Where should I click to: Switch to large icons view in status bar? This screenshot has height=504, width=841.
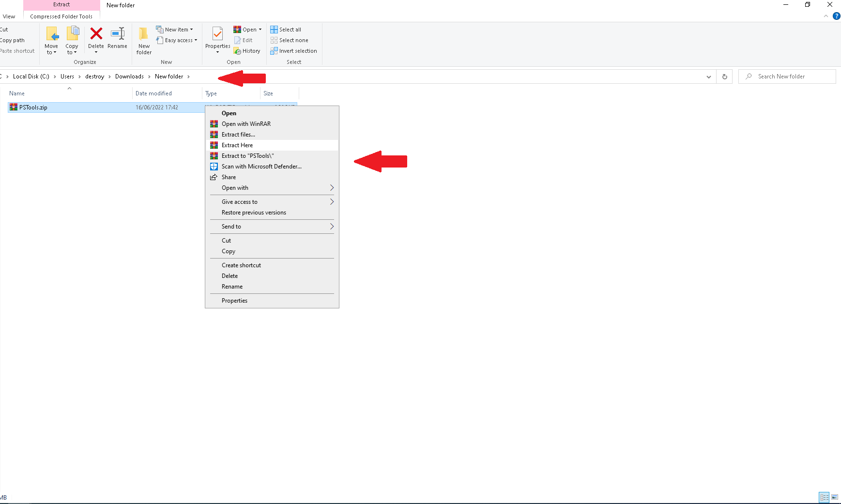(835, 497)
